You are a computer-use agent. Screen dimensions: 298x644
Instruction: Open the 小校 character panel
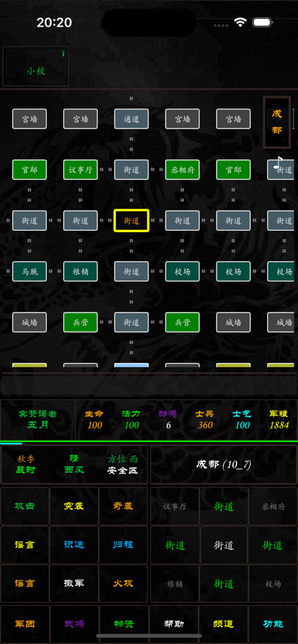coord(36,66)
